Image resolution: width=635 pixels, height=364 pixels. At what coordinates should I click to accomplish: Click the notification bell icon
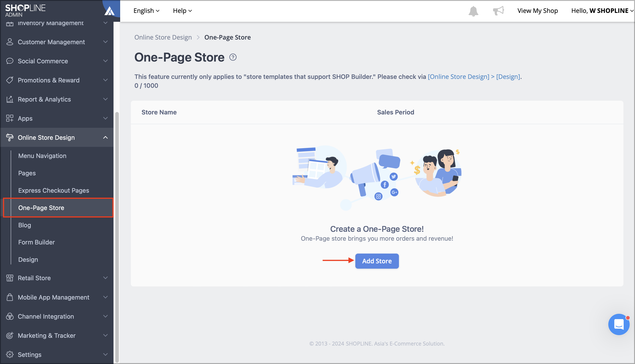pos(473,11)
